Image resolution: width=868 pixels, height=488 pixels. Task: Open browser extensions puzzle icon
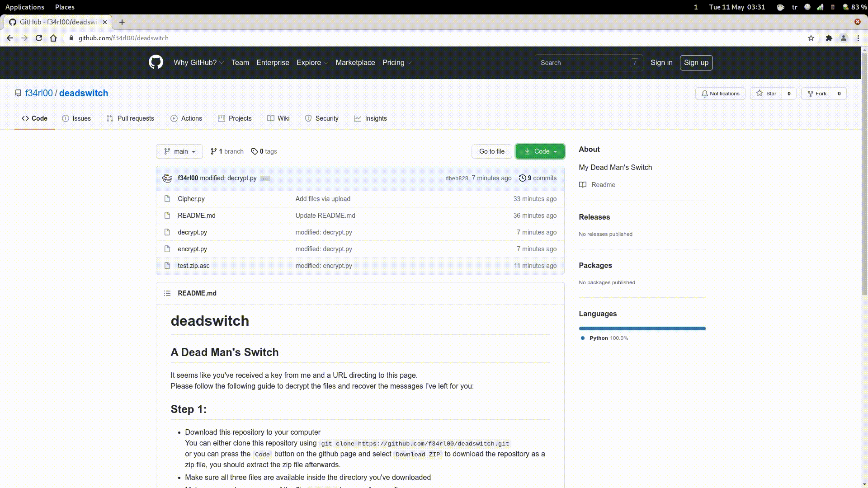(x=829, y=38)
